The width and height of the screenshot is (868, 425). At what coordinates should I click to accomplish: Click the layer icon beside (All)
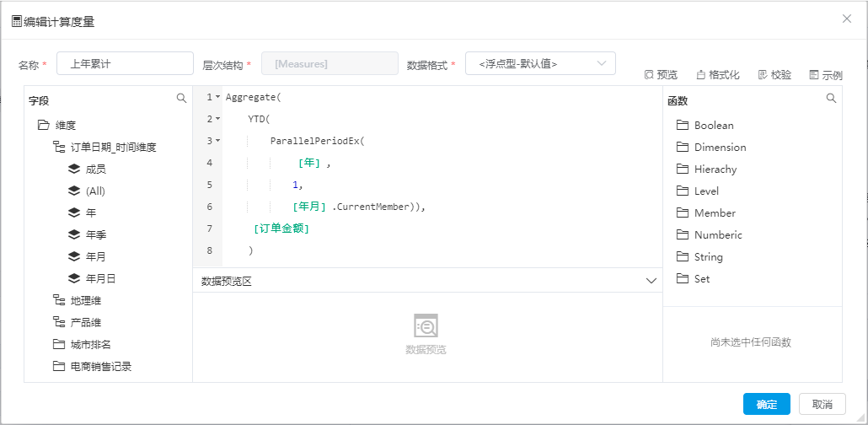[x=73, y=191]
